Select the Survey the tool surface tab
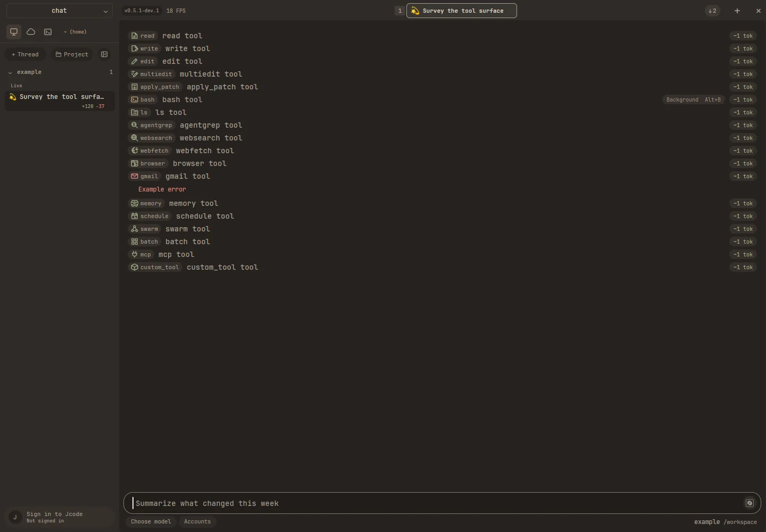The height and width of the screenshot is (532, 766). [x=462, y=11]
